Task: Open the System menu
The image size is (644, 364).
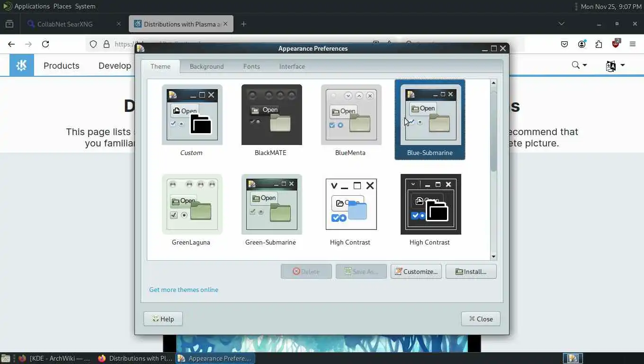Action: pos(85,6)
